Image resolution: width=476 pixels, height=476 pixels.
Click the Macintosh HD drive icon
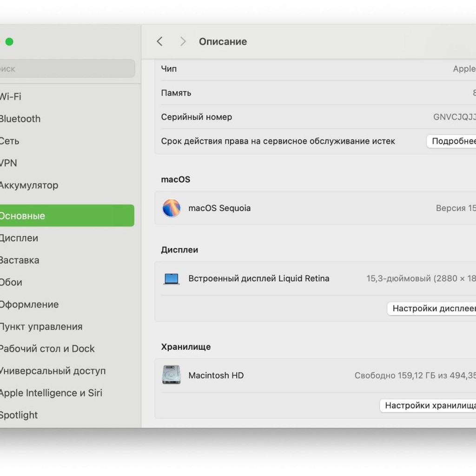click(172, 375)
